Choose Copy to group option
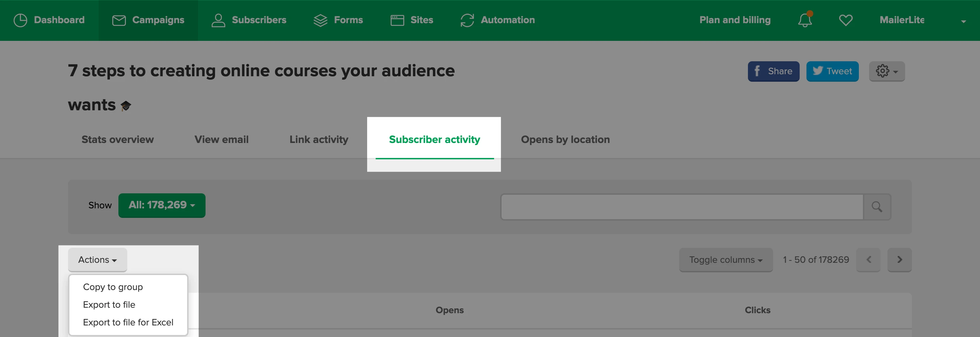 click(113, 287)
